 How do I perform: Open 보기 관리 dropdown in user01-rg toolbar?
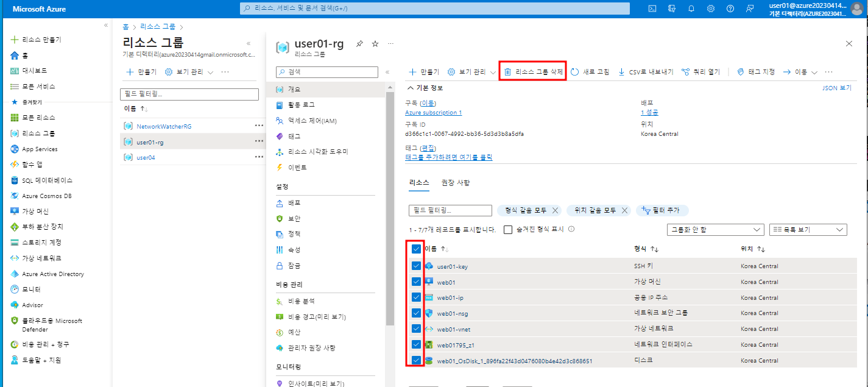472,72
